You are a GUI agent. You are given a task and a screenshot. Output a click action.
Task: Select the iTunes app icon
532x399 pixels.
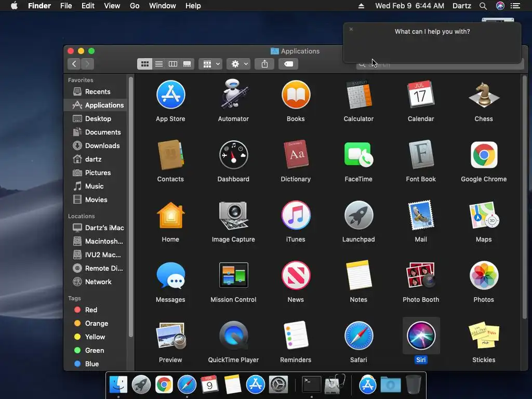click(x=296, y=215)
